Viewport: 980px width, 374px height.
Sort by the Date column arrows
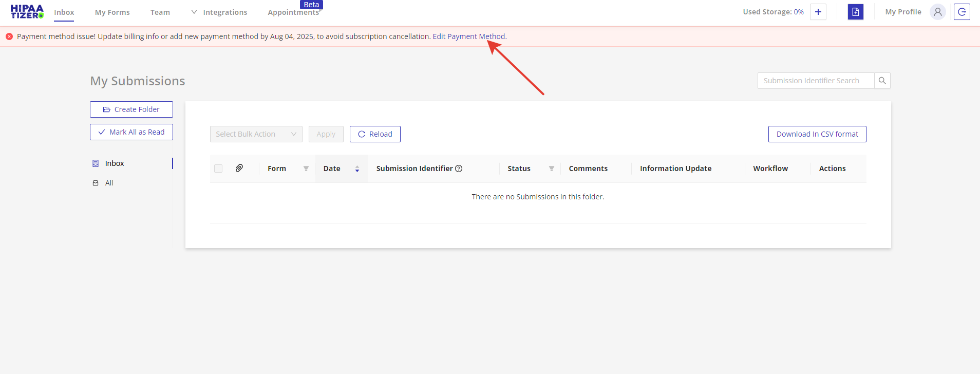coord(357,169)
